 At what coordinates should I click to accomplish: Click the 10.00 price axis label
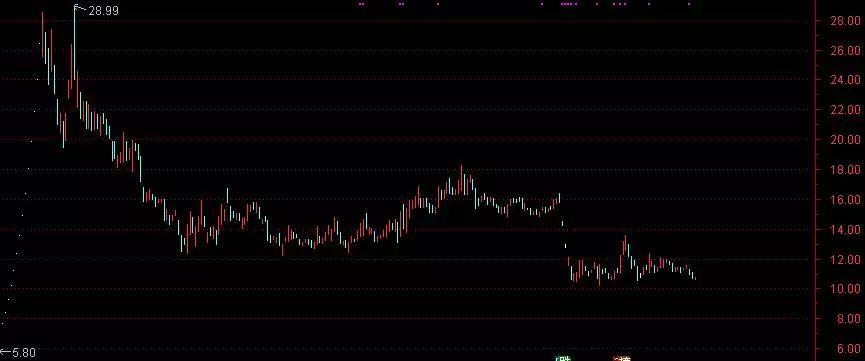tap(846, 289)
